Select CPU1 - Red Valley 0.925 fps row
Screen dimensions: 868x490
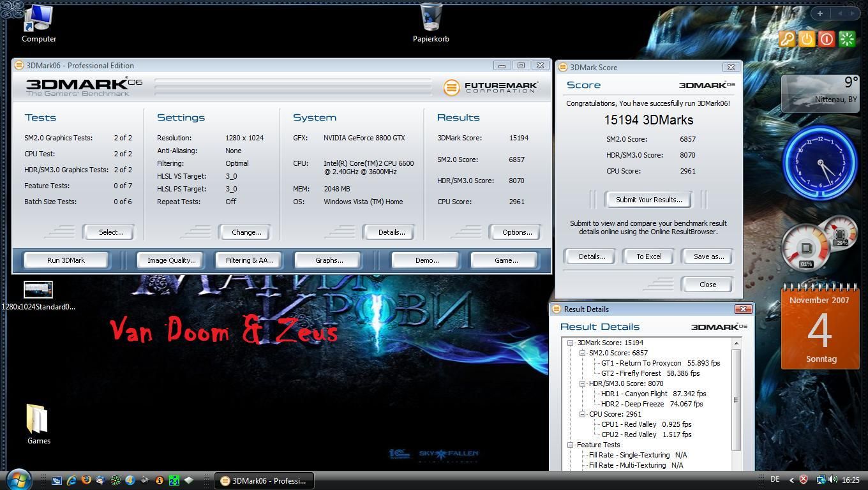click(x=646, y=424)
